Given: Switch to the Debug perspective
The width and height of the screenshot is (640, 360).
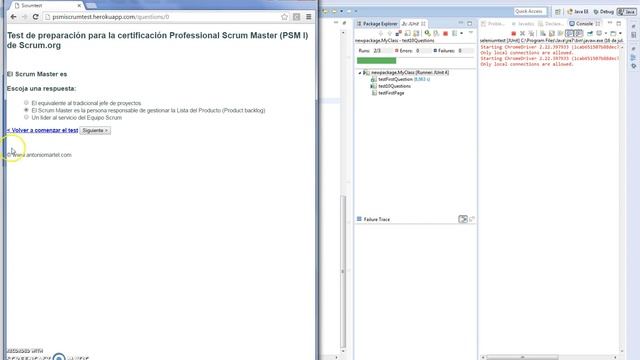Looking at the screenshot, I should point(604,12).
